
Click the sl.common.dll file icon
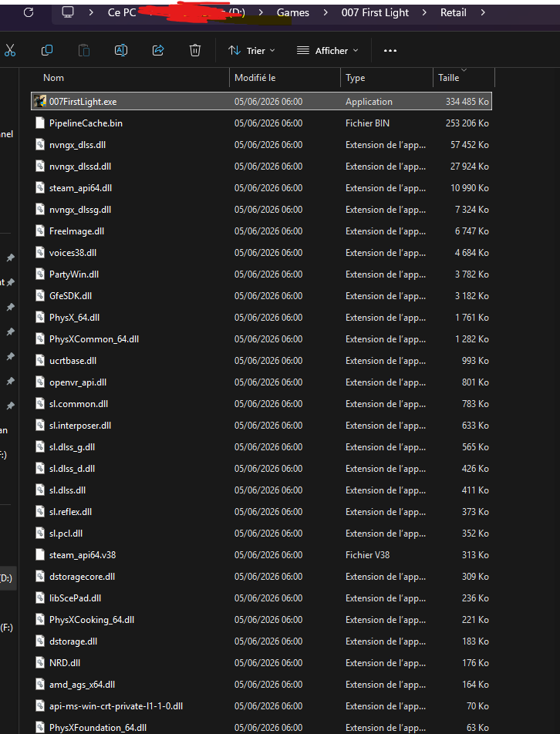point(40,403)
